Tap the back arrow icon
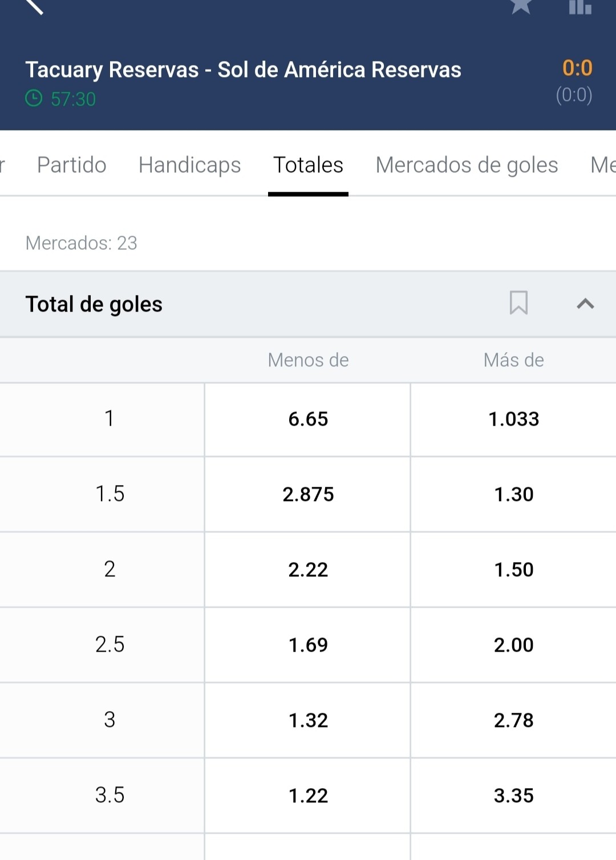 [x=34, y=6]
